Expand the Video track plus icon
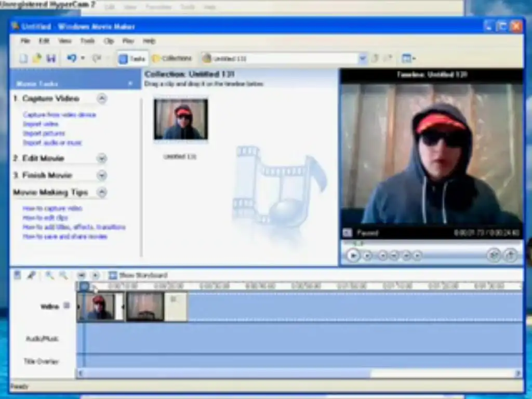Viewport: 532px width, 399px height. [x=67, y=305]
